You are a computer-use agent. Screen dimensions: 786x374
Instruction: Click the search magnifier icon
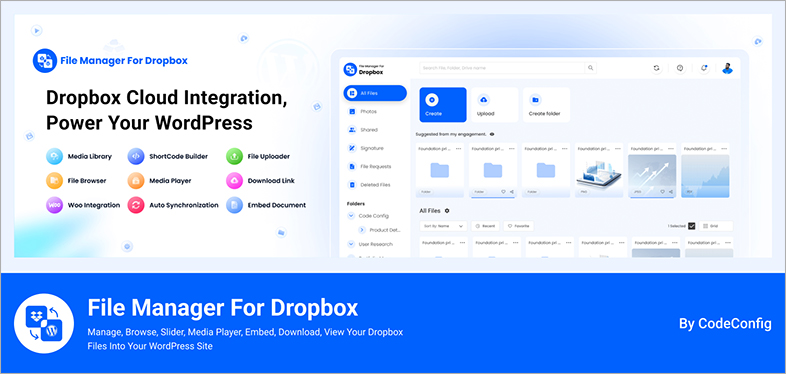click(591, 68)
